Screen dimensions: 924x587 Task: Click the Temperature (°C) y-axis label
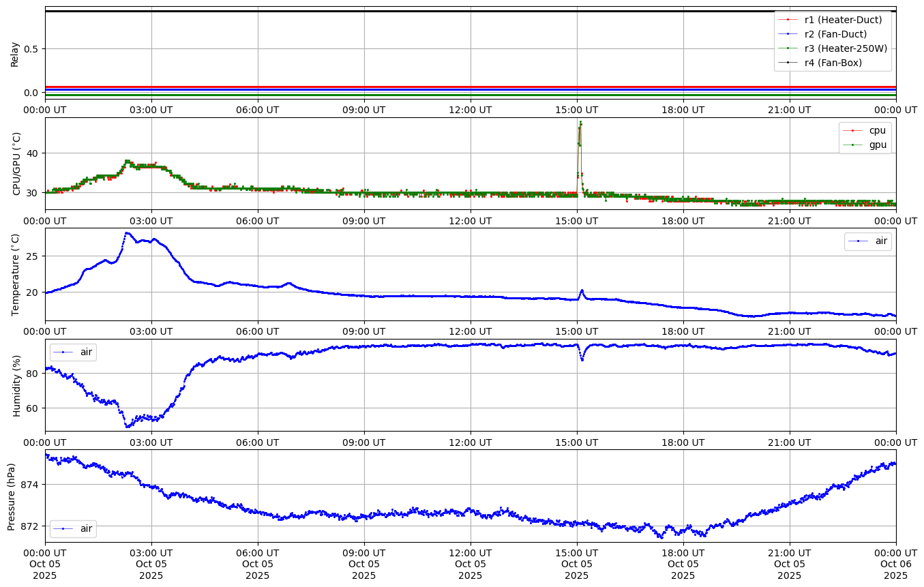click(16, 274)
